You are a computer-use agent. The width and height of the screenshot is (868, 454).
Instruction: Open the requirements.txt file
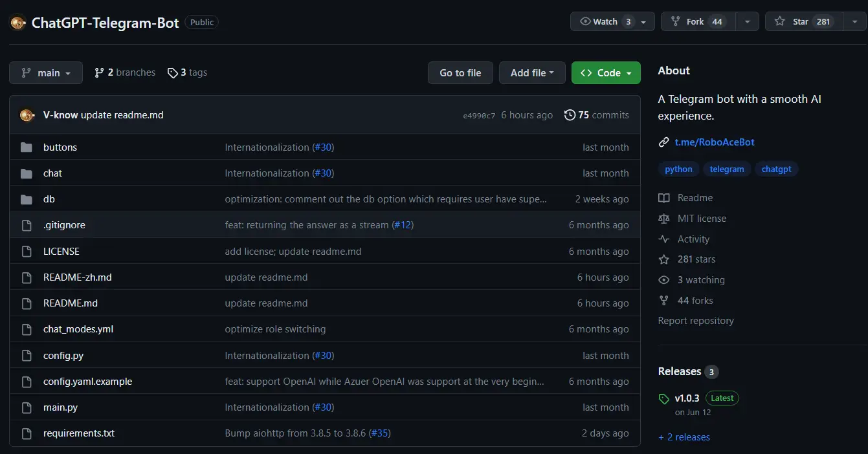(x=79, y=433)
